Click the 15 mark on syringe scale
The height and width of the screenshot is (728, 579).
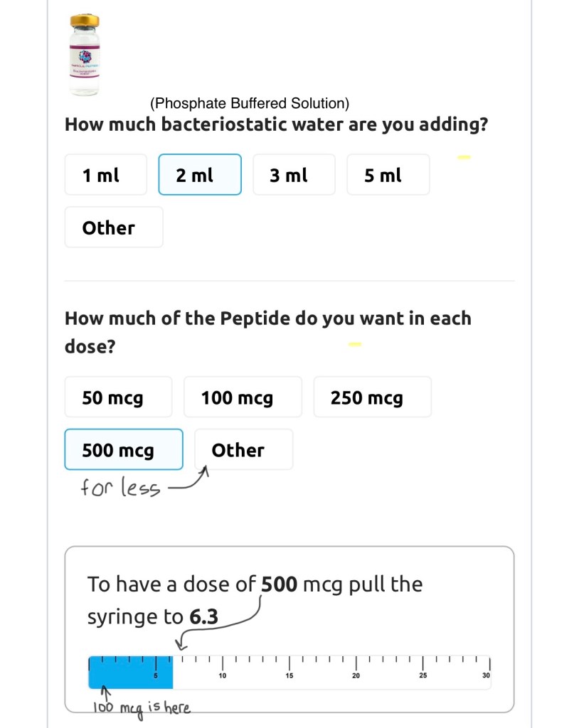point(289,674)
